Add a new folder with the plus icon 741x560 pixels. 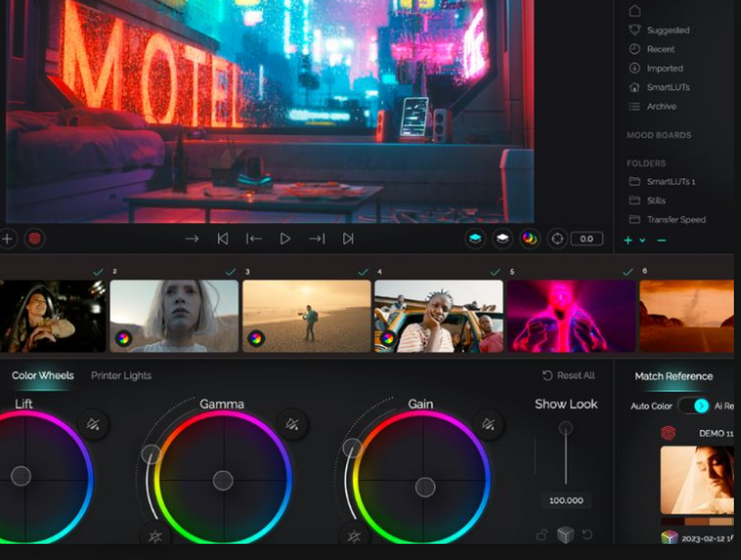point(628,241)
